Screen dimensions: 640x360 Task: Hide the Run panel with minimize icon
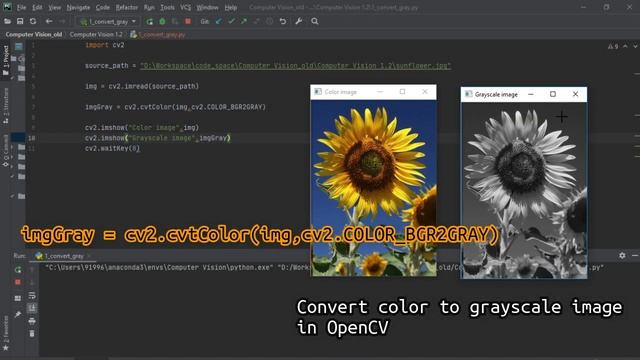pos(635,256)
